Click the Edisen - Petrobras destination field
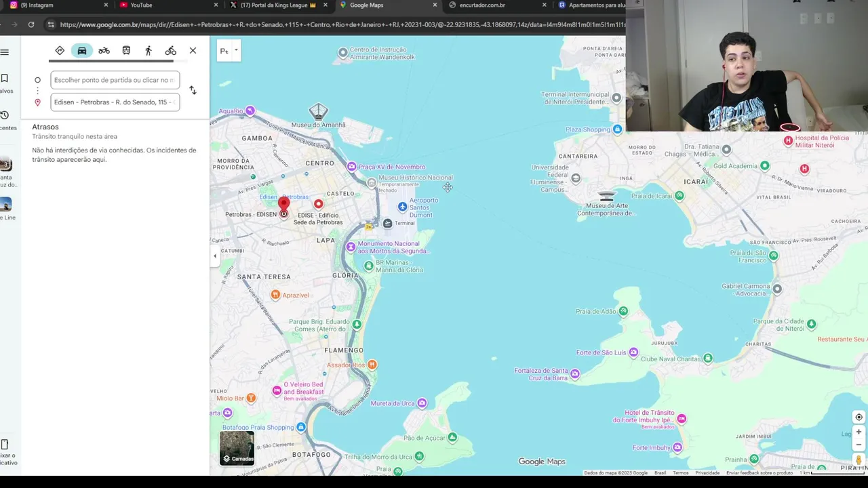 115,102
